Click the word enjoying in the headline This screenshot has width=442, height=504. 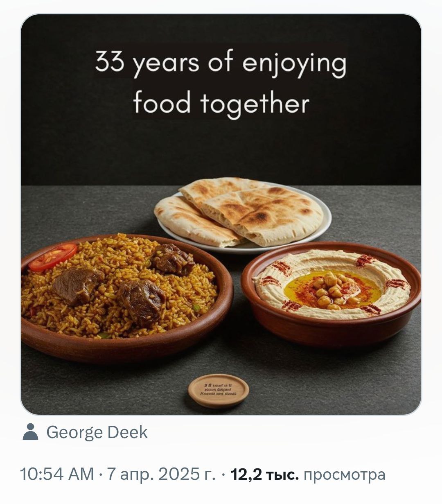pos(294,65)
